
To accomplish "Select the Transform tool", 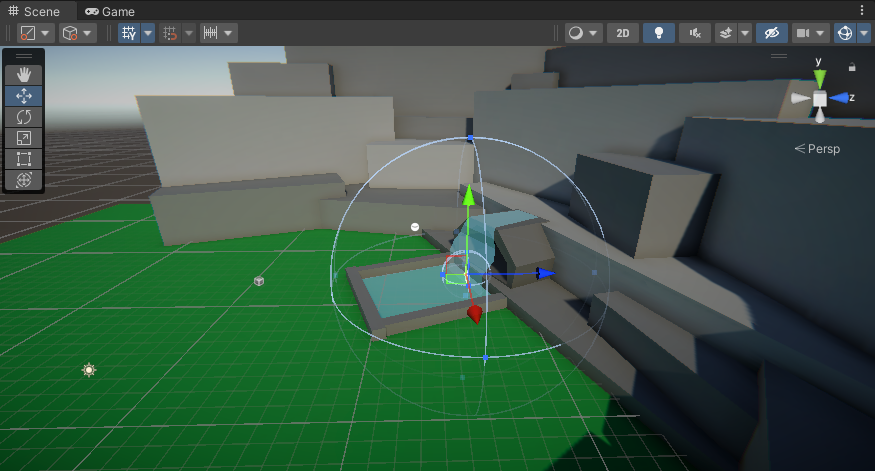I will [24, 180].
